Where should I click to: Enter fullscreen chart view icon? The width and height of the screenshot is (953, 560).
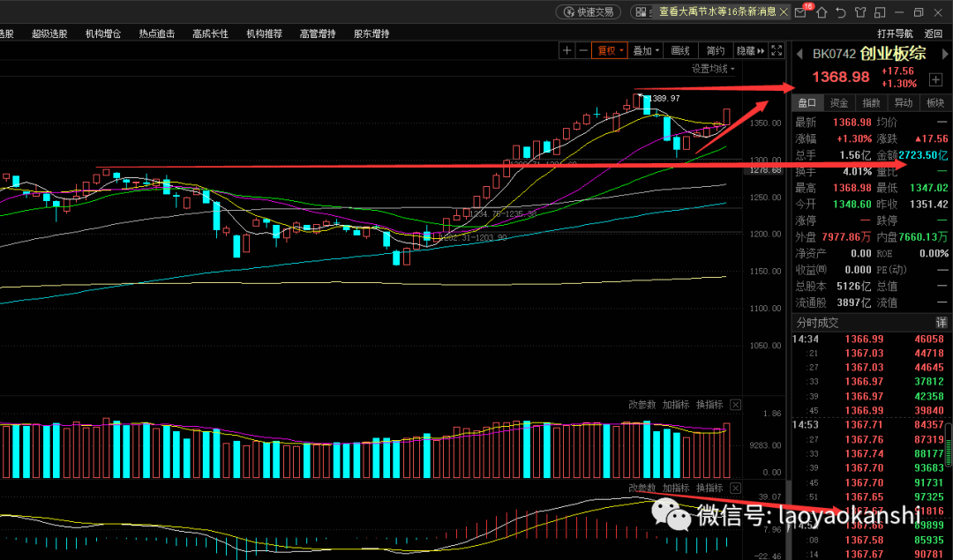[x=777, y=51]
